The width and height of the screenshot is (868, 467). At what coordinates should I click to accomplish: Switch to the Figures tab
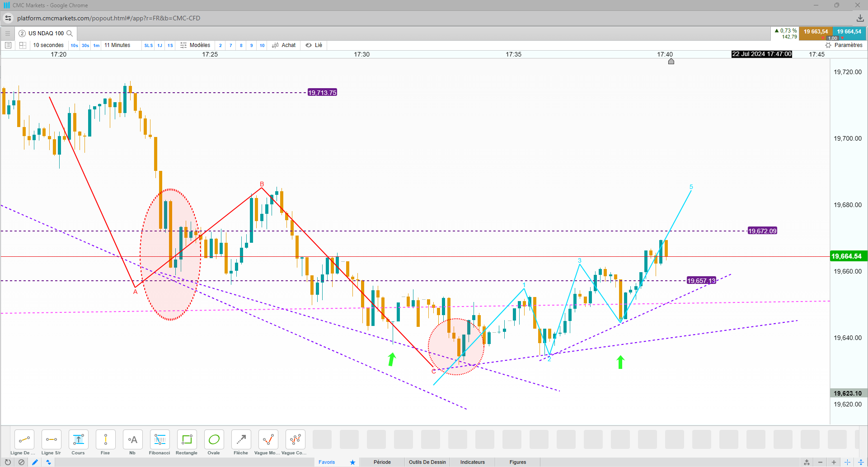pos(518,462)
